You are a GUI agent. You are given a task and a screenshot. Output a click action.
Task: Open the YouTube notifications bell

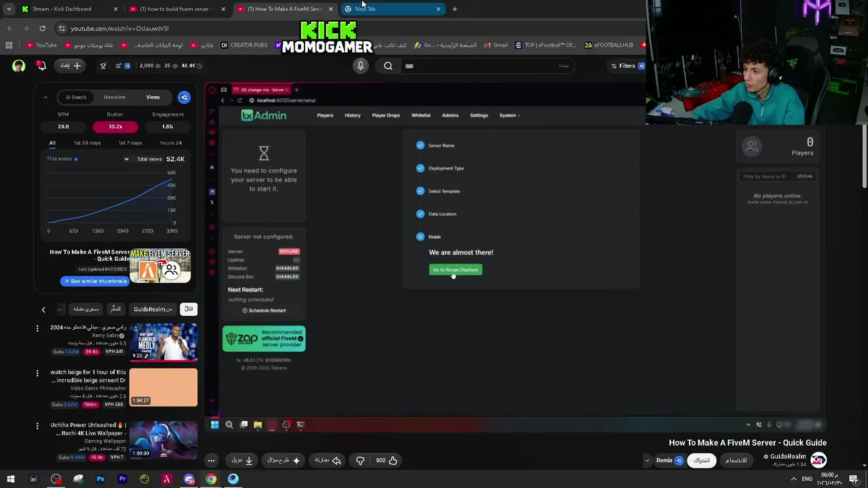(41, 66)
